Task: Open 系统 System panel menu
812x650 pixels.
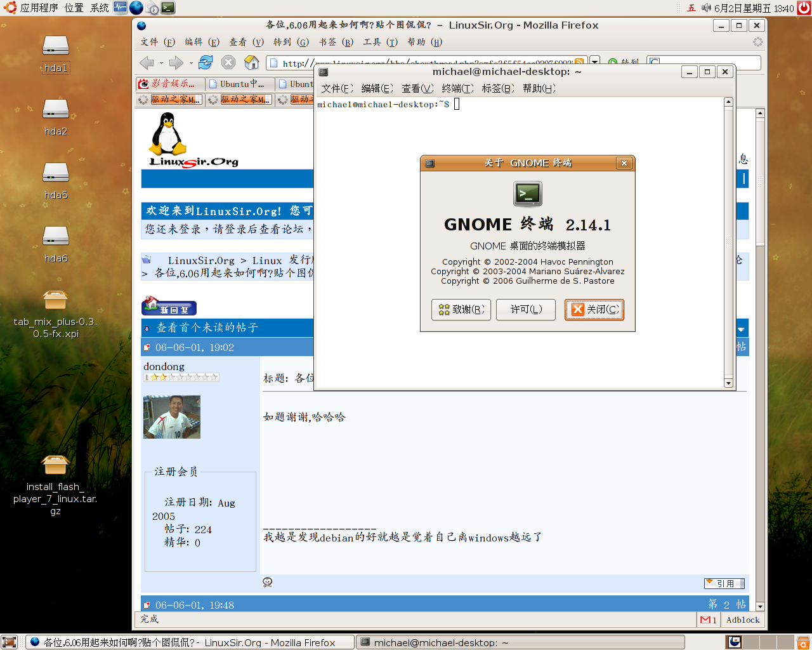Action: [x=100, y=8]
